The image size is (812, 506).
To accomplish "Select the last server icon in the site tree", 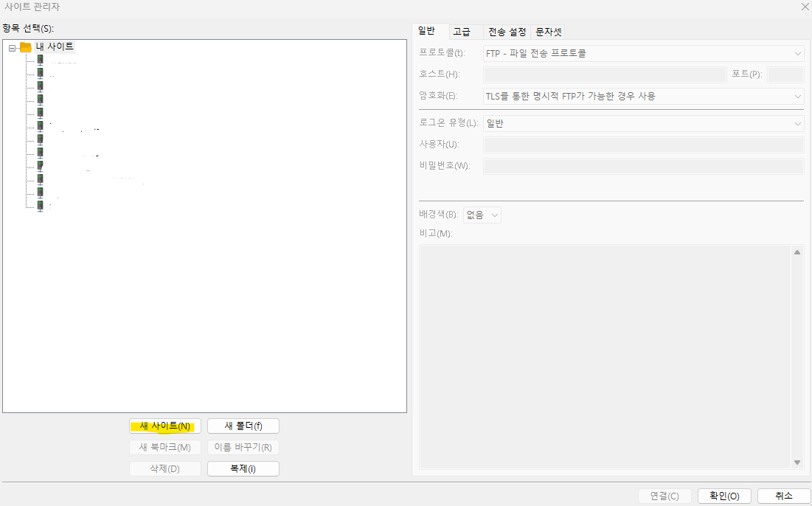I will (40, 205).
